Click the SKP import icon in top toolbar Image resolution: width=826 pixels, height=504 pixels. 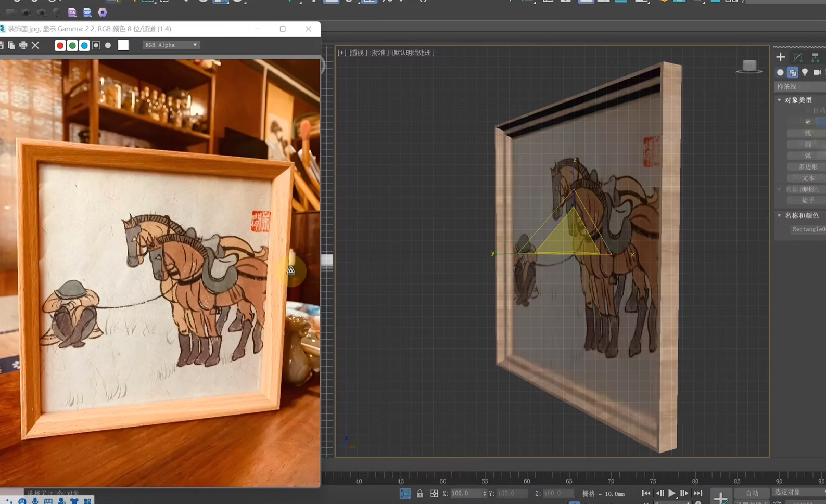pos(87,12)
